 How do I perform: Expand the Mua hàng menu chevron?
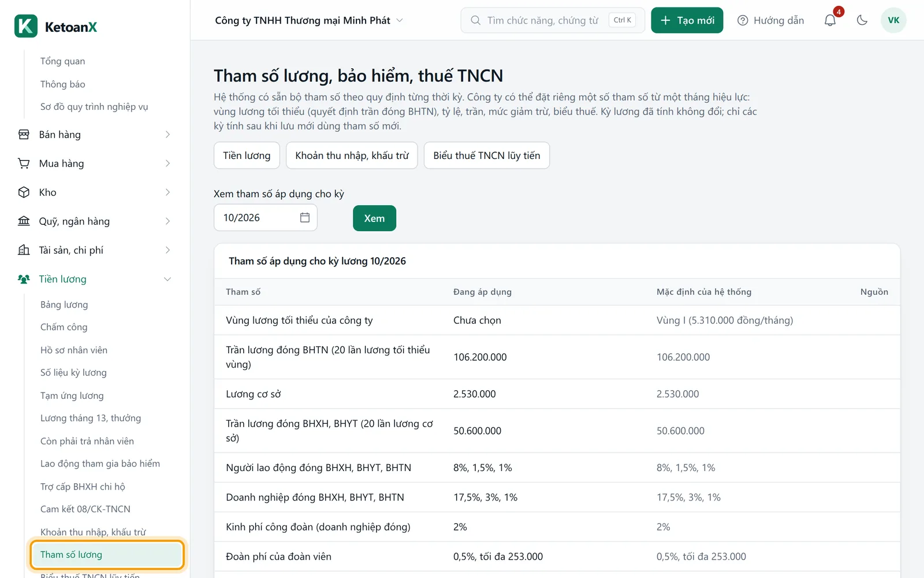(x=167, y=164)
